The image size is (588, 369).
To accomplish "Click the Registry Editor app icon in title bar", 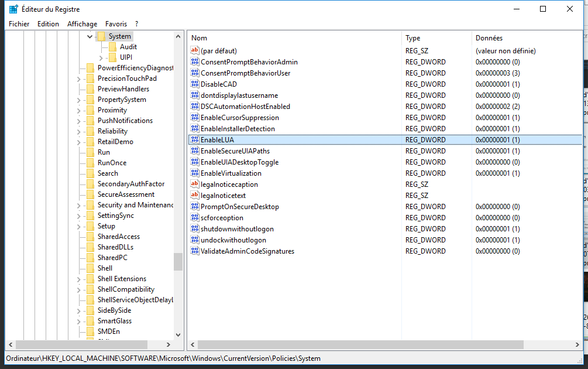I will [13, 9].
